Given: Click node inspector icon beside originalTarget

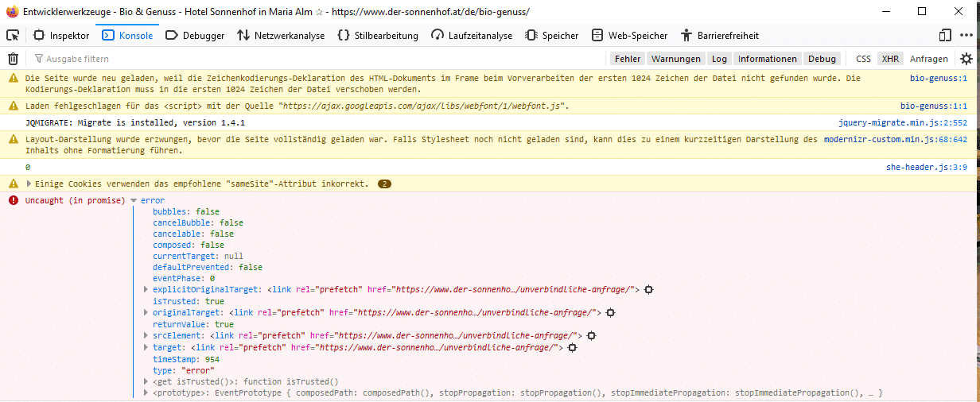Looking at the screenshot, I should pos(610,313).
